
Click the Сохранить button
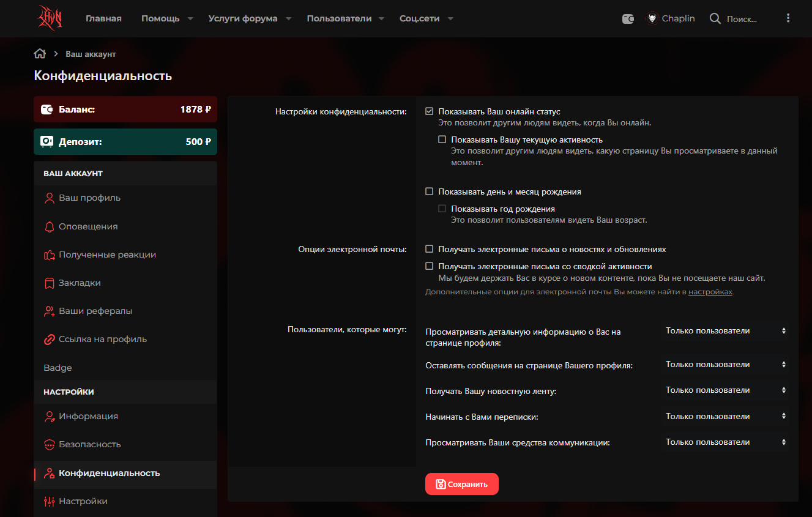[462, 484]
